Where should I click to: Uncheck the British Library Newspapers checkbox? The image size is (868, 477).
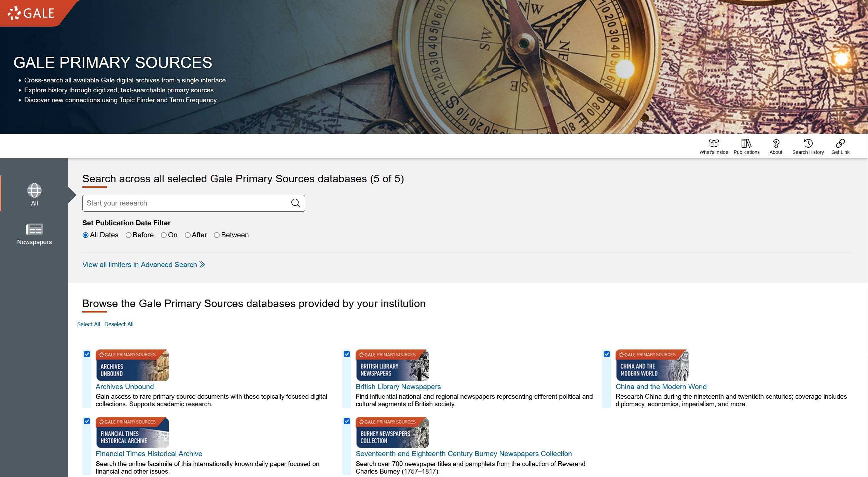pyautogui.click(x=347, y=354)
